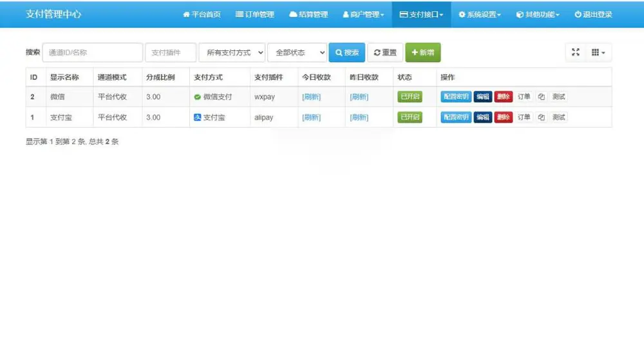Click the copy icon in 支付宝 row

pos(542,117)
